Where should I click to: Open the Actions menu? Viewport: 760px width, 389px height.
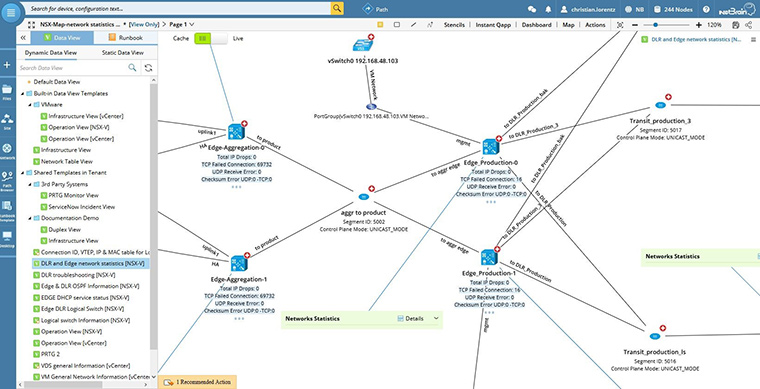[x=595, y=25]
